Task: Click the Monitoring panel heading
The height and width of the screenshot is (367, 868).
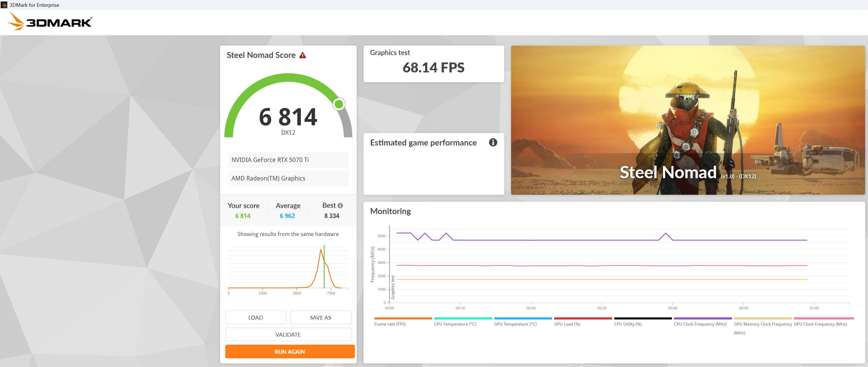Action: tap(390, 211)
